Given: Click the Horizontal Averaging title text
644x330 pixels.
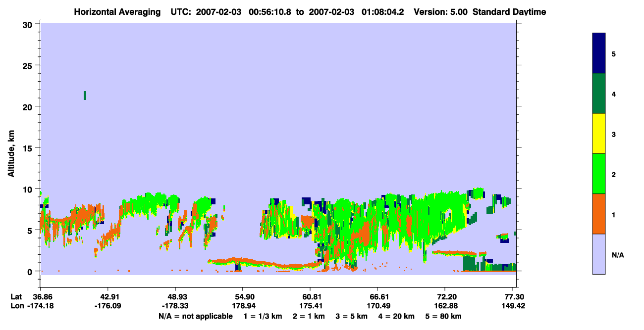Looking at the screenshot, I should pos(117,11).
